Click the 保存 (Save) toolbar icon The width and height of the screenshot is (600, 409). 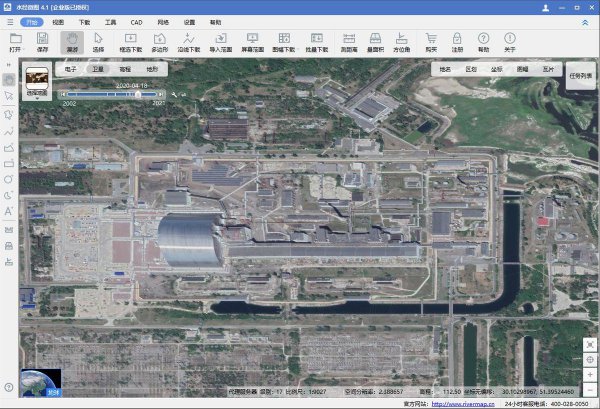pyautogui.click(x=42, y=41)
